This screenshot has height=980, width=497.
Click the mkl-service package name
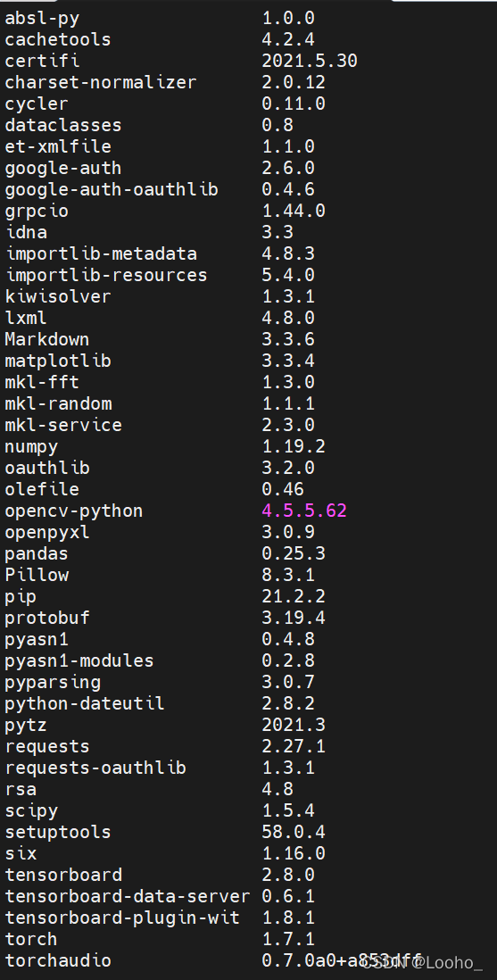[63, 425]
